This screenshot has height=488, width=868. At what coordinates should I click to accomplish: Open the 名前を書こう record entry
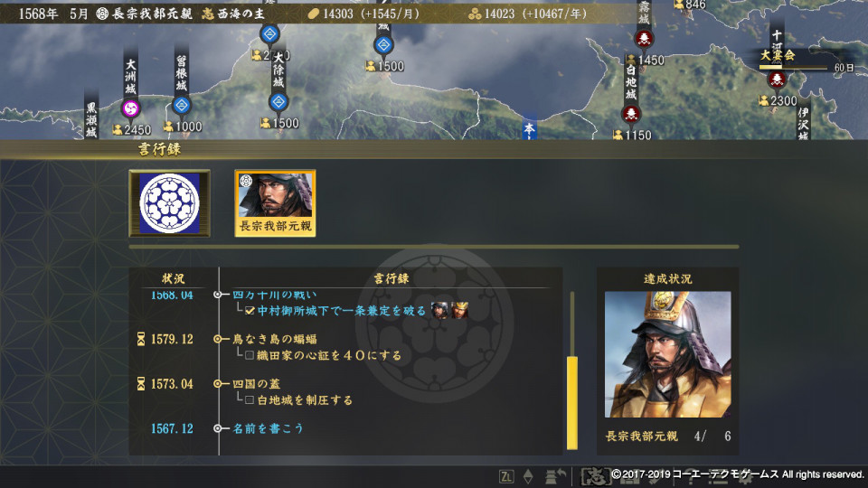point(268,428)
